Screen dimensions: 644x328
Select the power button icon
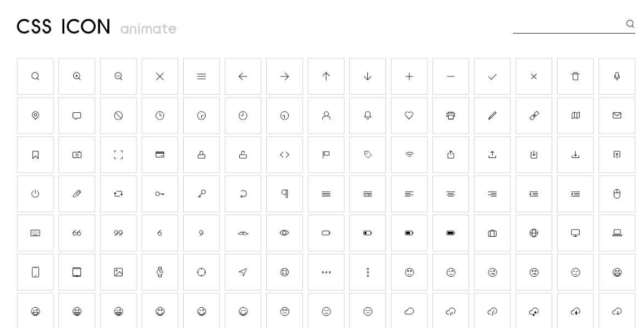35,194
